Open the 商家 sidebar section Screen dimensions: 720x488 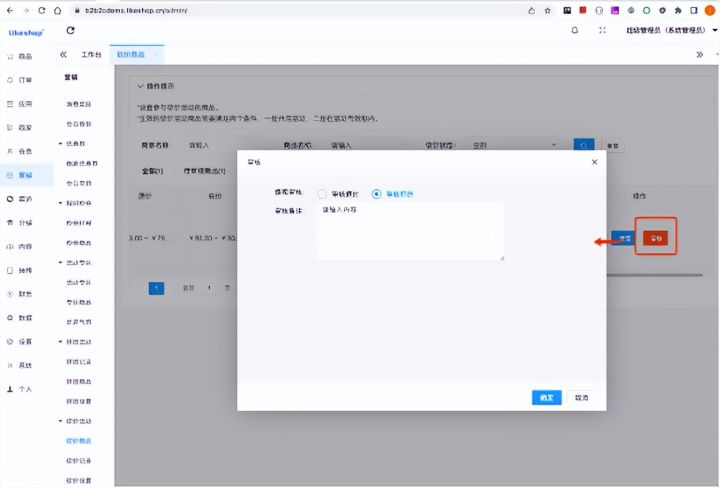click(x=20, y=128)
